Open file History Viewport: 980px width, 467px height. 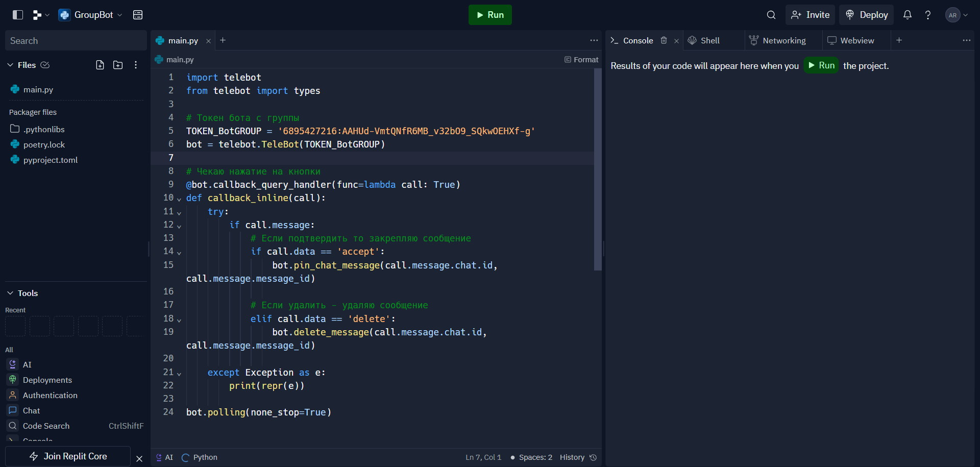(578, 457)
